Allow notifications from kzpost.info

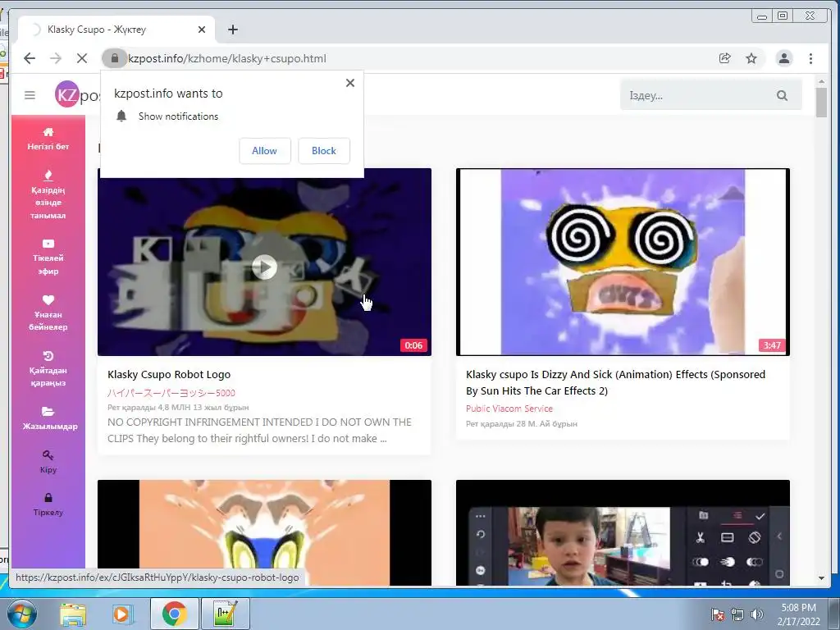click(265, 151)
